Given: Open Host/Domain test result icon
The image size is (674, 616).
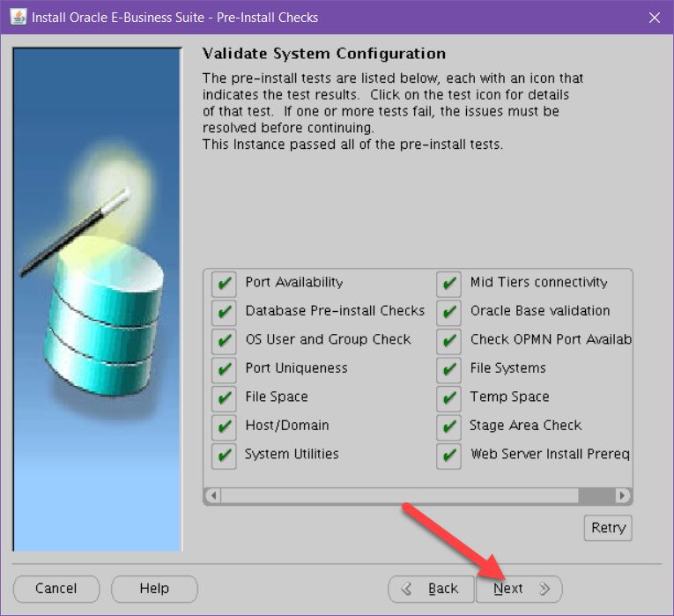Looking at the screenshot, I should 224,427.
